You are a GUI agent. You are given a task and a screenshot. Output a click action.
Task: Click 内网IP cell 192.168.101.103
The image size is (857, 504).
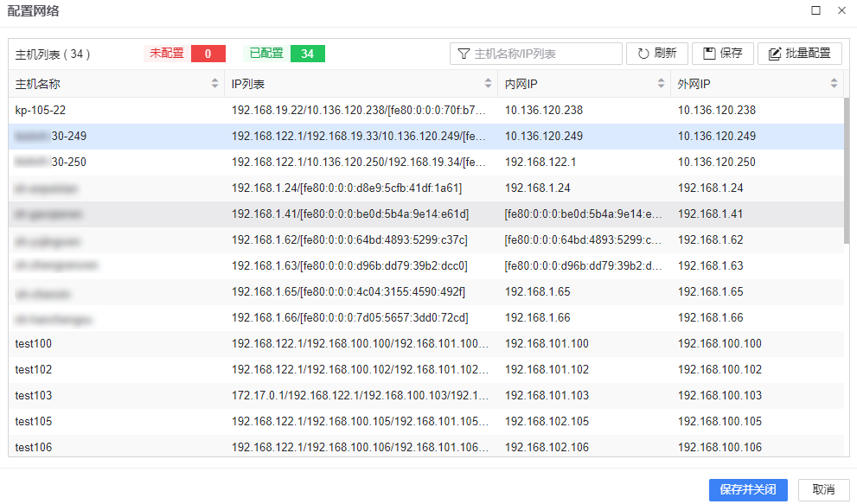click(x=547, y=396)
